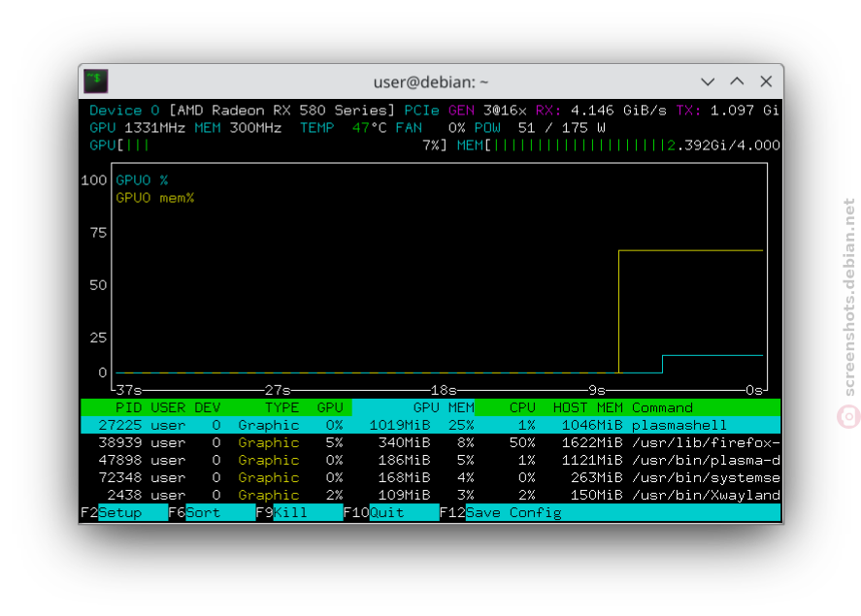Click the 'GPU0 mem%' graph legend label
Screen dimensions: 861x616
click(x=155, y=198)
